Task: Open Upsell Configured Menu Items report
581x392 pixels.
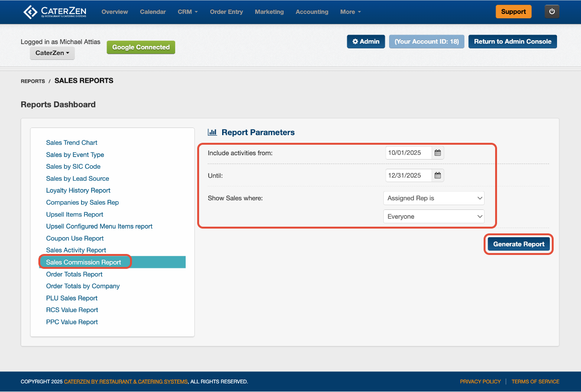Action: (x=99, y=227)
